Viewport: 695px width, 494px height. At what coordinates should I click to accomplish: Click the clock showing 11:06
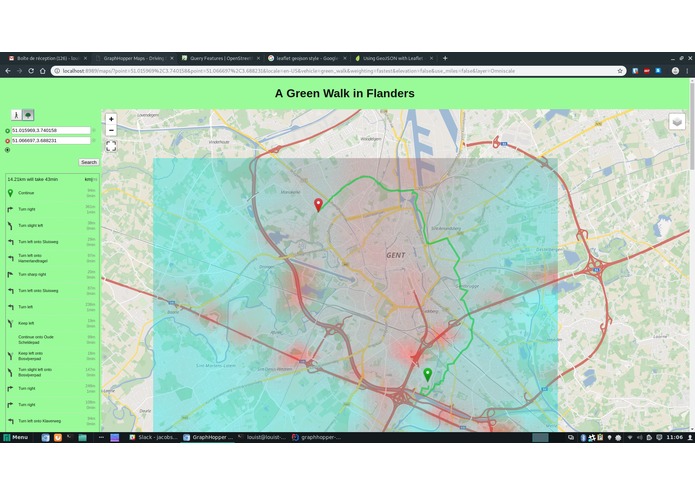[675, 437]
